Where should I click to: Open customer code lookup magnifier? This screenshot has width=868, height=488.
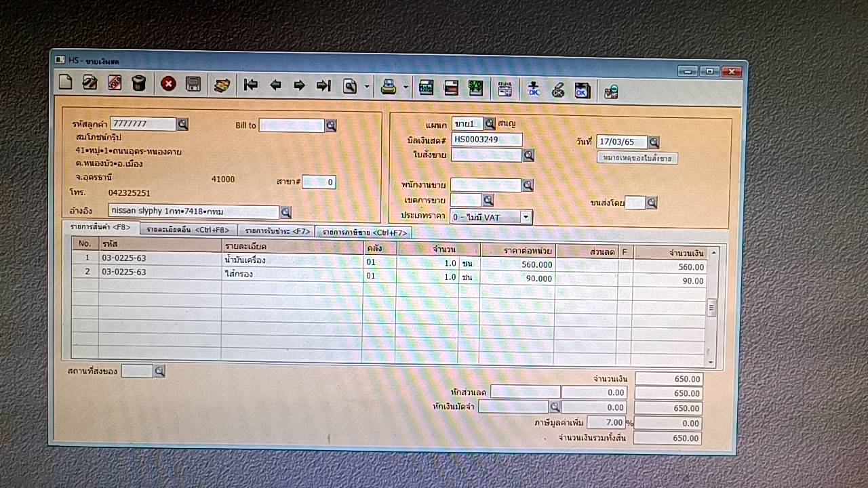[x=182, y=124]
